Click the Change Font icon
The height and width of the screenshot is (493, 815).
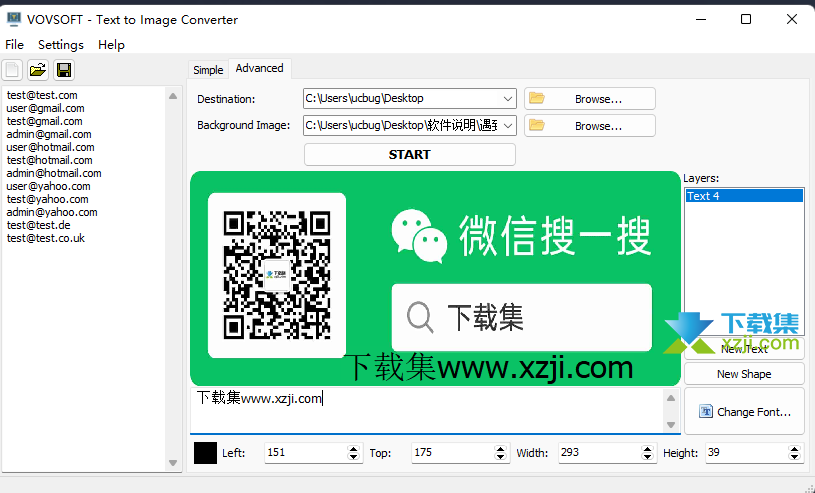[x=705, y=411]
